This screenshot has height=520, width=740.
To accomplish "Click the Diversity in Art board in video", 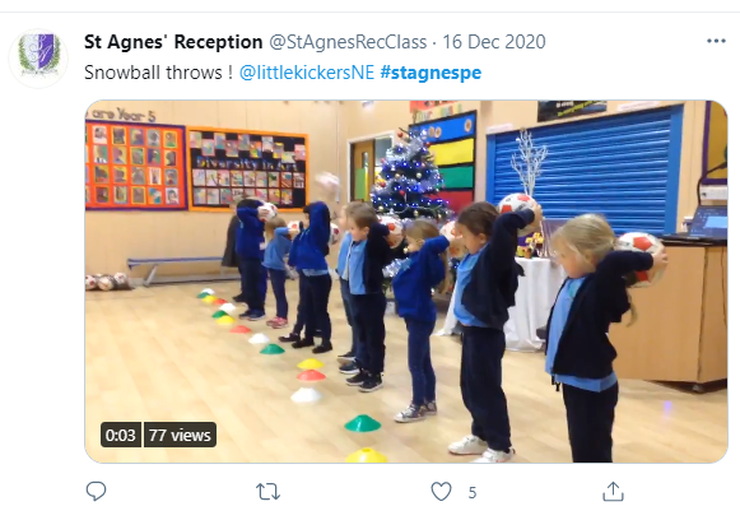I will coord(248,169).
